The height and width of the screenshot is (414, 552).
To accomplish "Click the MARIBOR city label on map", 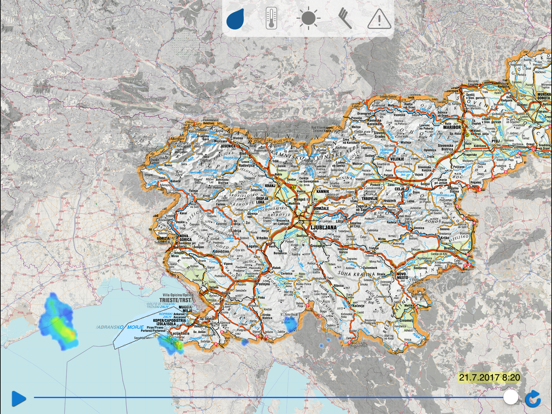I will [452, 127].
